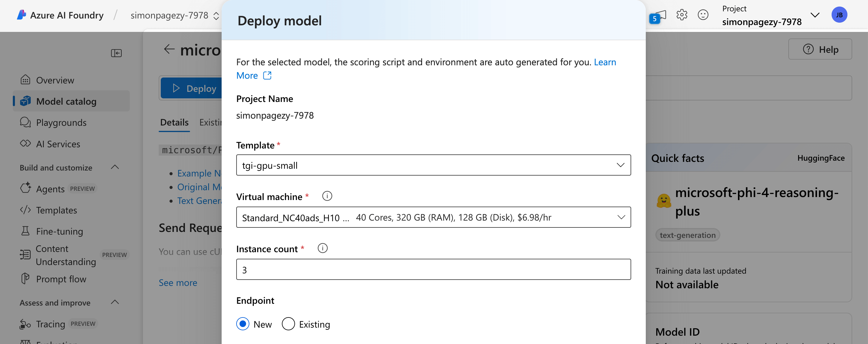
Task: Click the Fine-tuning flask icon
Action: 25,231
